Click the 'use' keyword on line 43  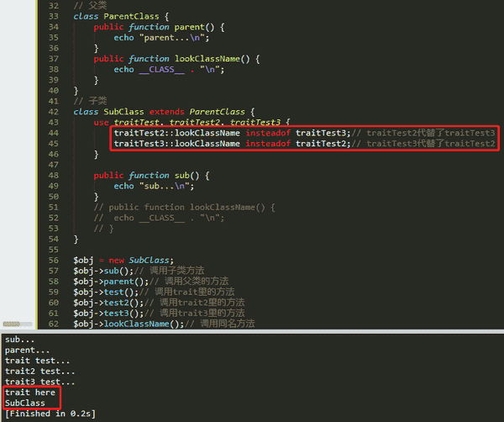[x=101, y=123]
